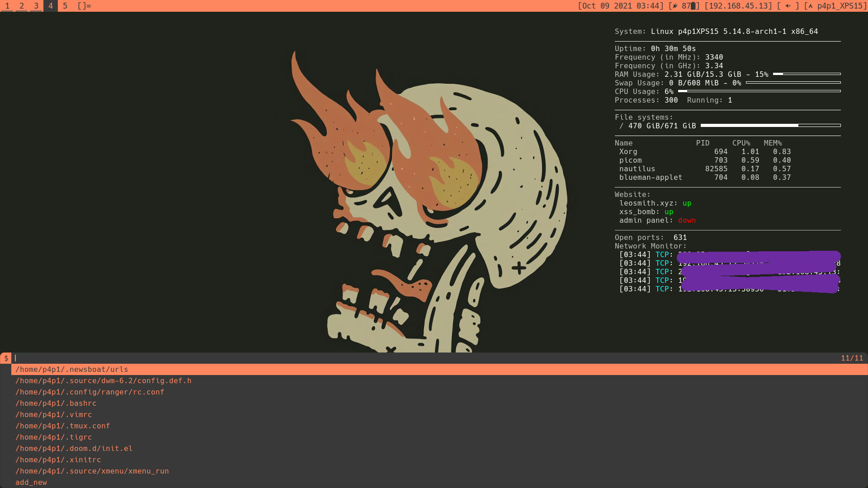Switch to workspace tag 5
The width and height of the screenshot is (868, 488).
click(x=65, y=6)
